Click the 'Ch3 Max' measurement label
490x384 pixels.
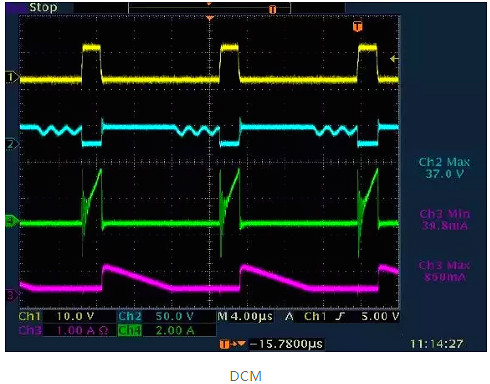444,265
